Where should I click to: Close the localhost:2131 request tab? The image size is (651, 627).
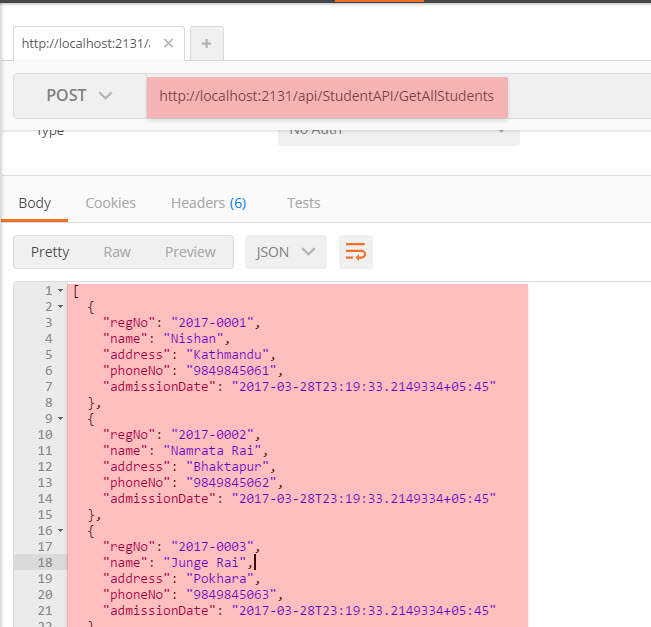pos(168,43)
